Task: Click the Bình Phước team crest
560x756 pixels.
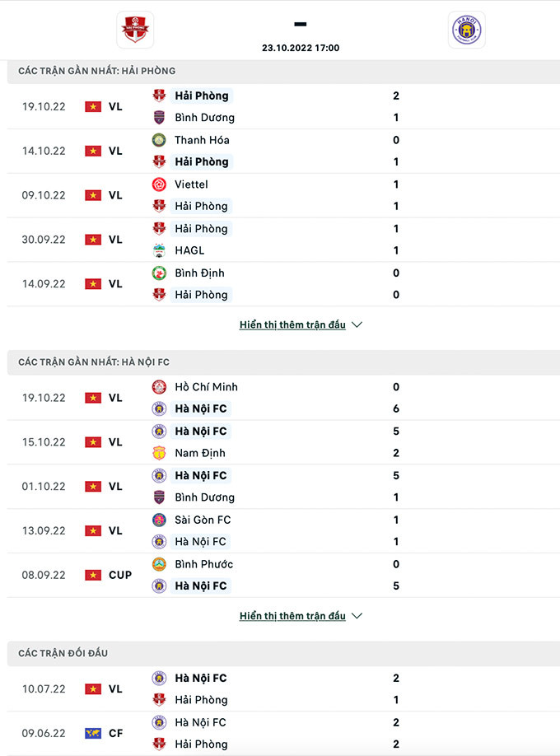Action: pos(160,564)
